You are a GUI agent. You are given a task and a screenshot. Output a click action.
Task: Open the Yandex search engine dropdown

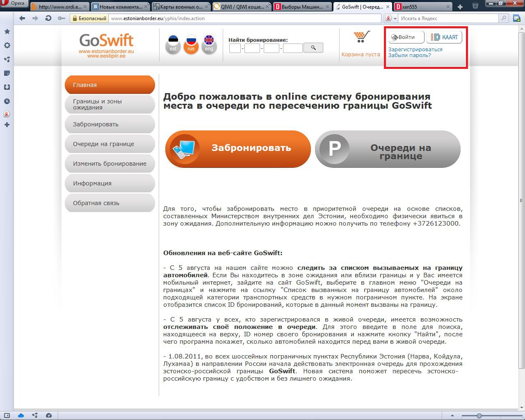click(x=391, y=18)
